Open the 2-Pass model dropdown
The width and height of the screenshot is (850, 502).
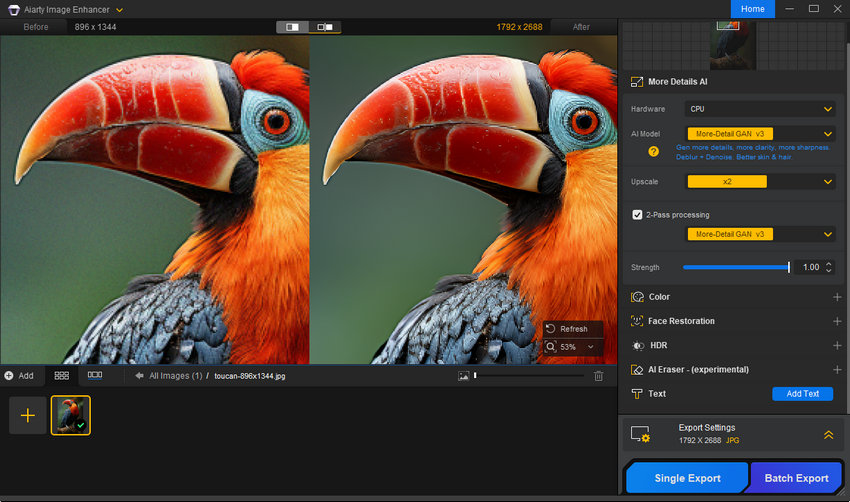[x=759, y=234]
